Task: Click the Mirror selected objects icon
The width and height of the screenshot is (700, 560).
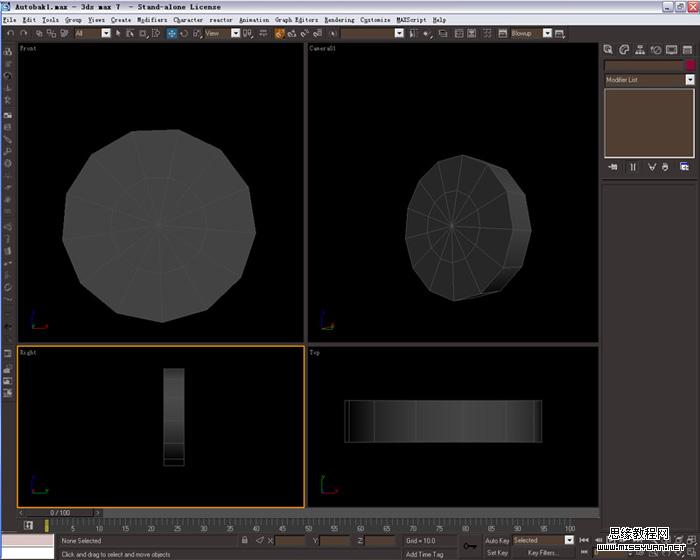Action: coord(413,33)
